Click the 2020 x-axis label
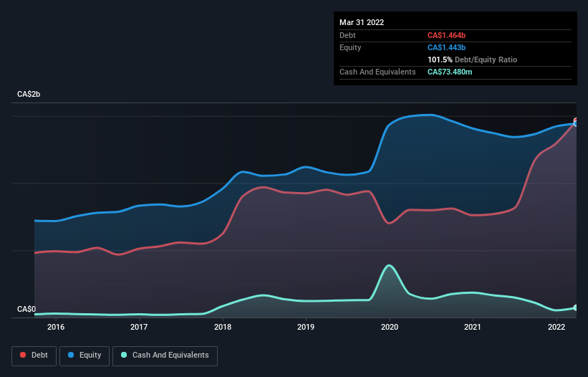 390,327
